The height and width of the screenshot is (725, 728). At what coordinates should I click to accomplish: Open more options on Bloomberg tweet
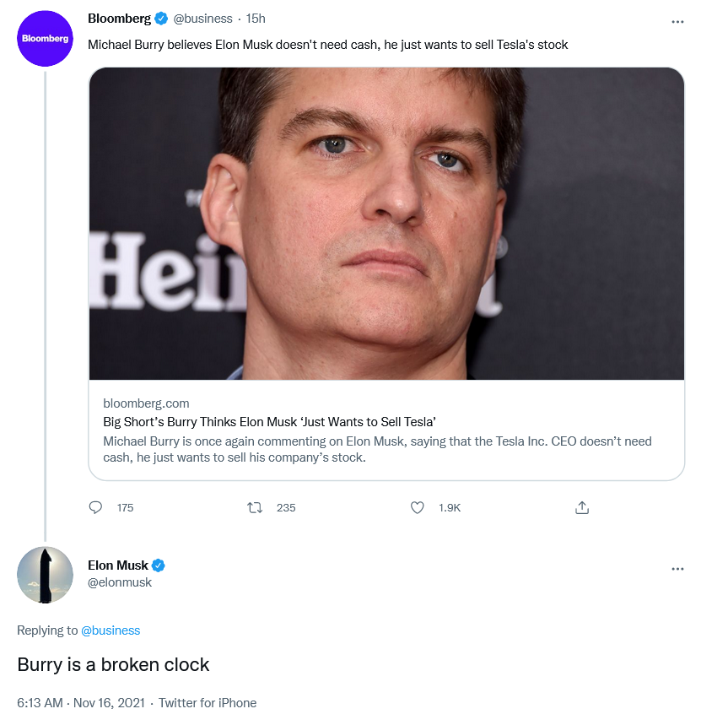[x=677, y=21]
